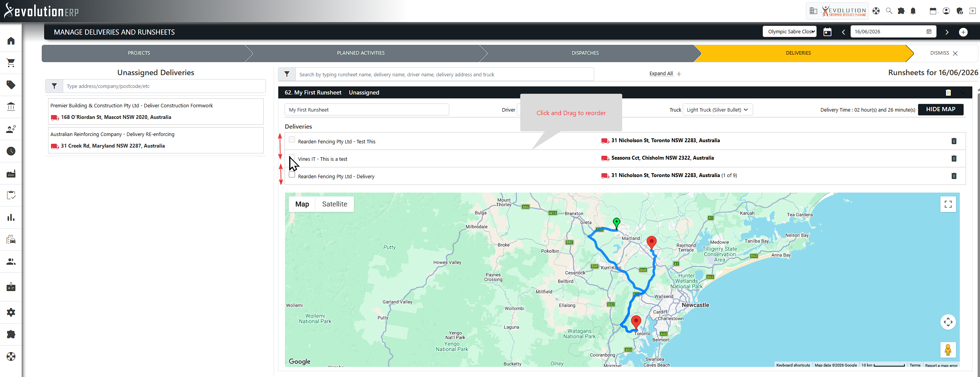
Task: Open the worker with gears sidebar icon
Action: 11,129
